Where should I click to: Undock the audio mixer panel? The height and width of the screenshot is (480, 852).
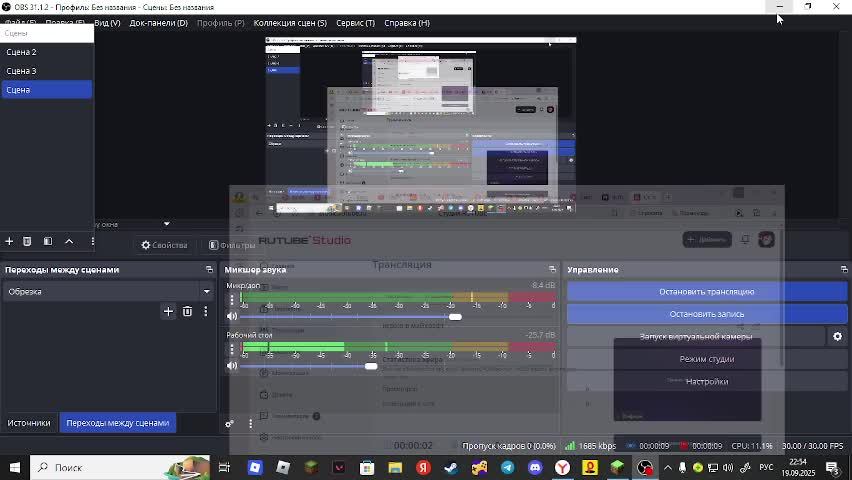coord(552,270)
